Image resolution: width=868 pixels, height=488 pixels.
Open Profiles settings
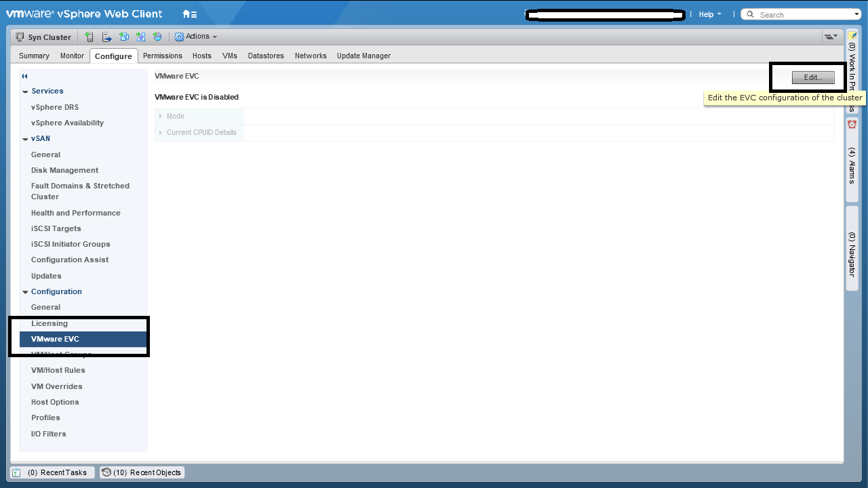coord(45,418)
